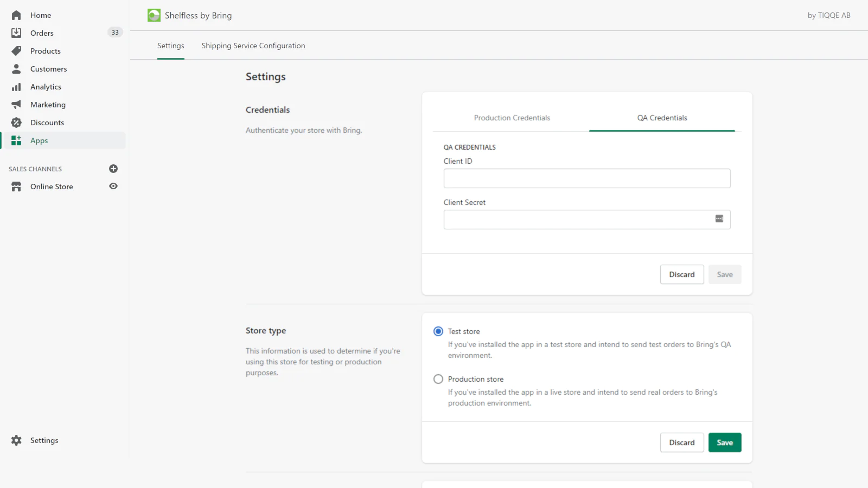Screen dimensions: 868x488
Task: Switch to Production Credentials tab
Action: (512, 118)
